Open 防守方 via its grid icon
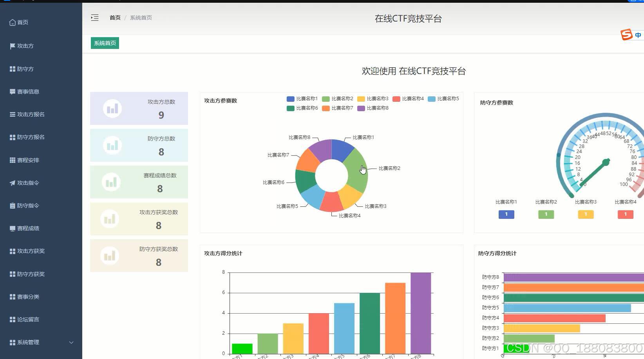The height and width of the screenshot is (359, 644). pyautogui.click(x=12, y=69)
